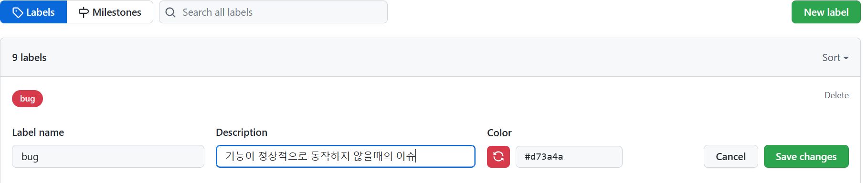Image resolution: width=868 pixels, height=183 pixels.
Task: Focus the Search all labels field
Action: tap(273, 12)
